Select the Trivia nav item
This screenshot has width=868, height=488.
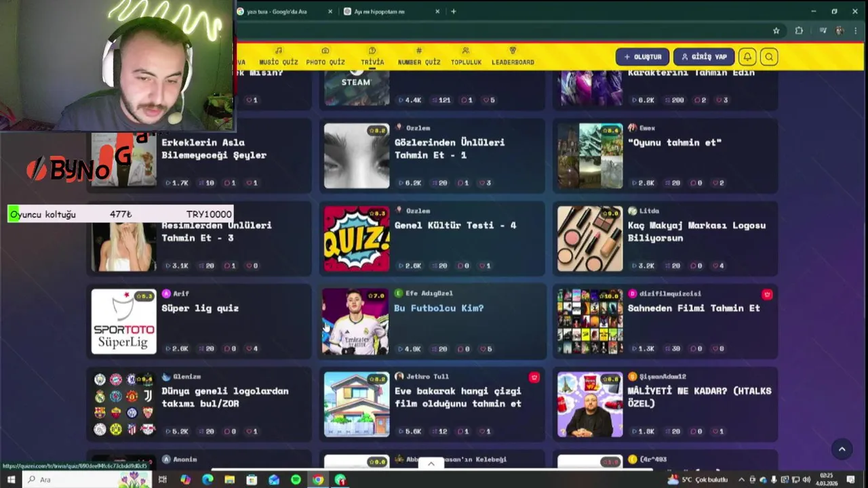pyautogui.click(x=372, y=56)
